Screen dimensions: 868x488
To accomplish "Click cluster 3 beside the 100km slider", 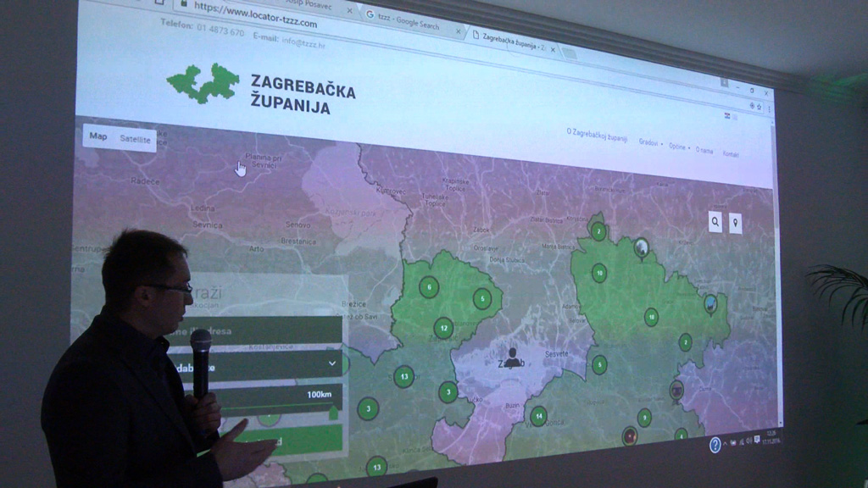I will [368, 409].
